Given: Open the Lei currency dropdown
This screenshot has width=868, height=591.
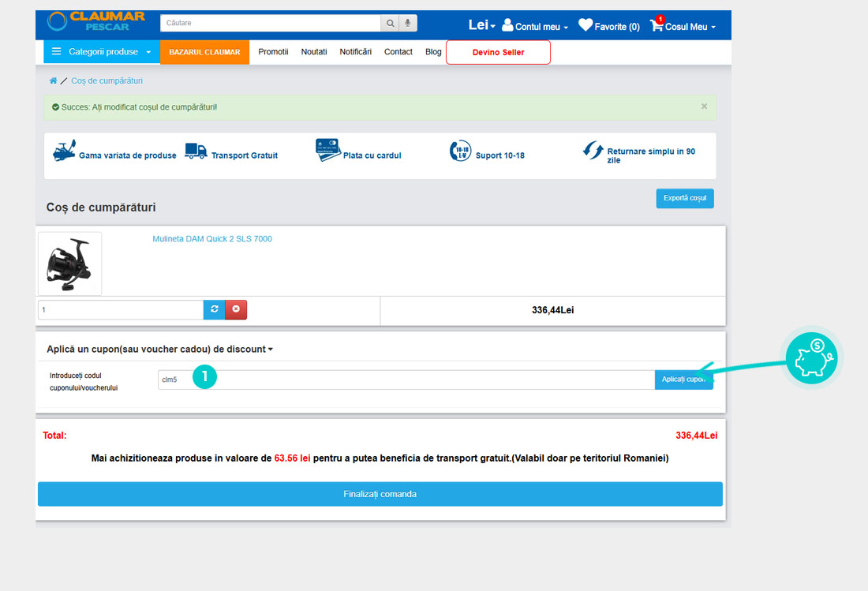Looking at the screenshot, I should point(481,25).
